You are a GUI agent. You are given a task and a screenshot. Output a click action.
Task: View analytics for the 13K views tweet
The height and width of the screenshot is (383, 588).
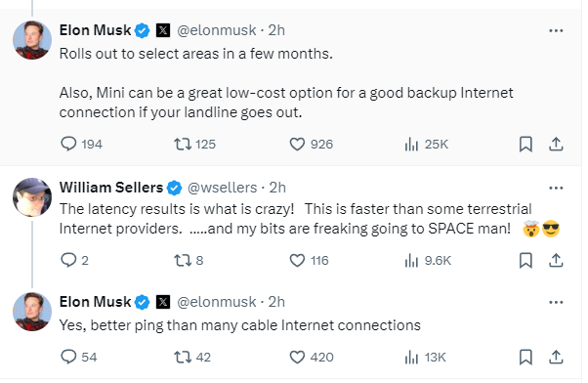point(425,357)
